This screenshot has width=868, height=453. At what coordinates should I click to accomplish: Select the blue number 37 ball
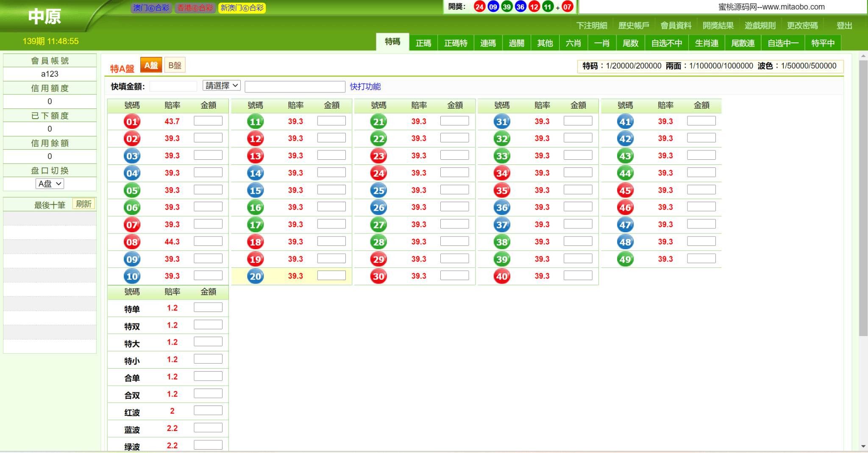click(x=502, y=225)
